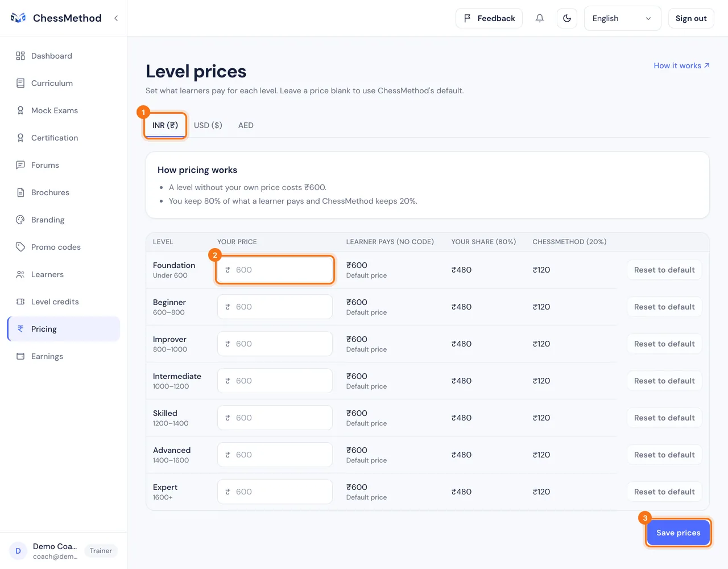
Task: Click the Branding palette icon
Action: point(20,220)
